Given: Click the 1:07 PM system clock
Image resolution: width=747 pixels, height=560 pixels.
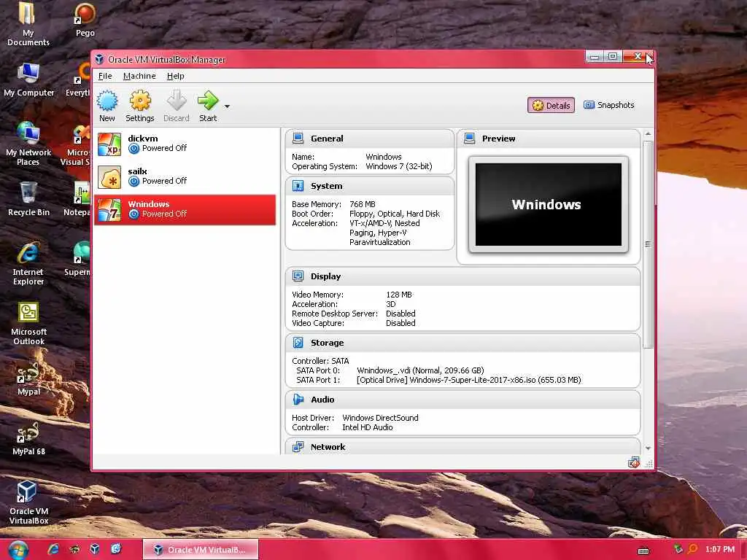Looking at the screenshot, I should tap(719, 550).
